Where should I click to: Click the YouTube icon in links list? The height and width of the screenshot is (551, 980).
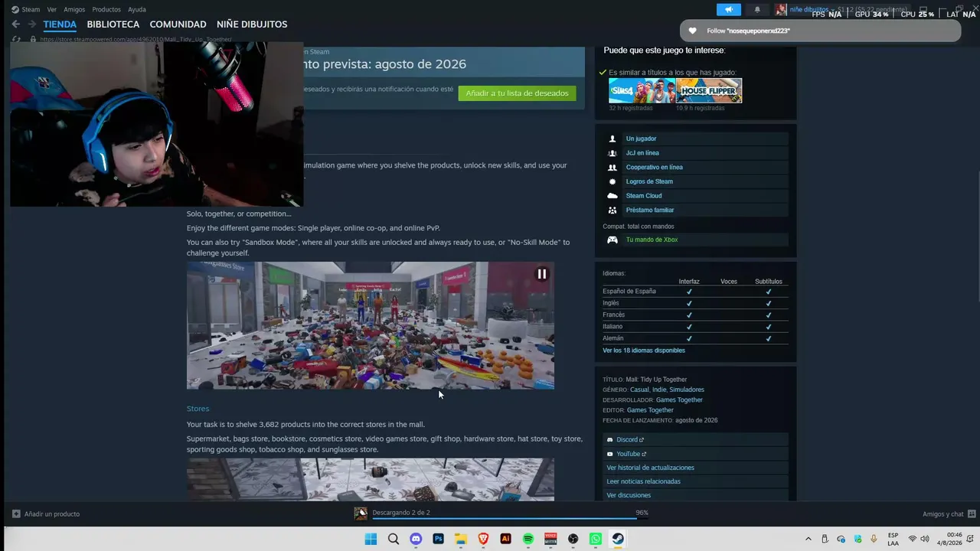[609, 454]
